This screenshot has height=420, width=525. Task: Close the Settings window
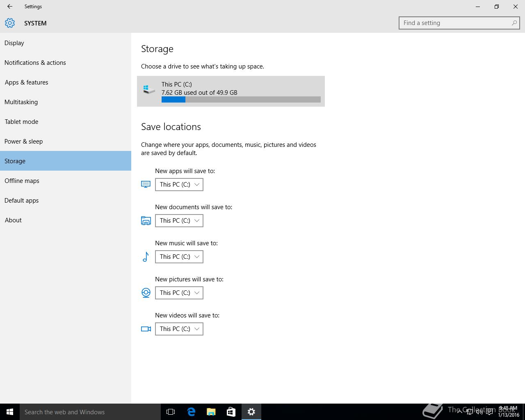[x=516, y=7]
